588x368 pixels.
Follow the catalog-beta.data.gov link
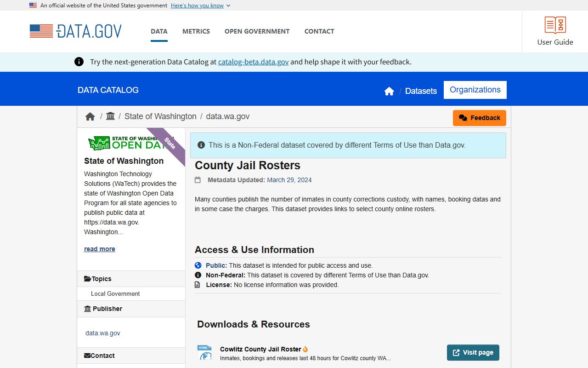tap(254, 62)
